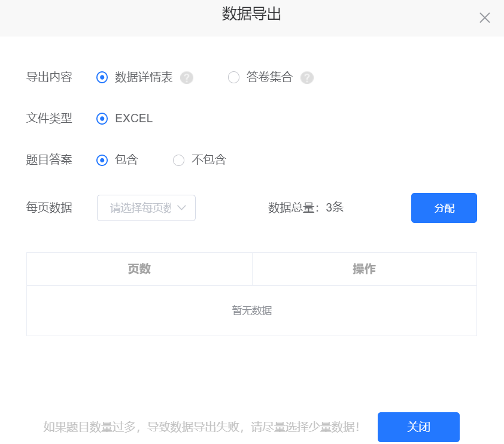Open the 请选择每页数 dropdown
The image size is (504, 444).
coord(146,208)
